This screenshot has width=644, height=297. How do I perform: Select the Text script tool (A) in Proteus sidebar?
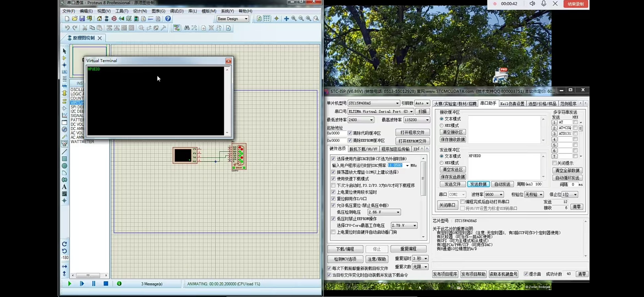coord(64,186)
